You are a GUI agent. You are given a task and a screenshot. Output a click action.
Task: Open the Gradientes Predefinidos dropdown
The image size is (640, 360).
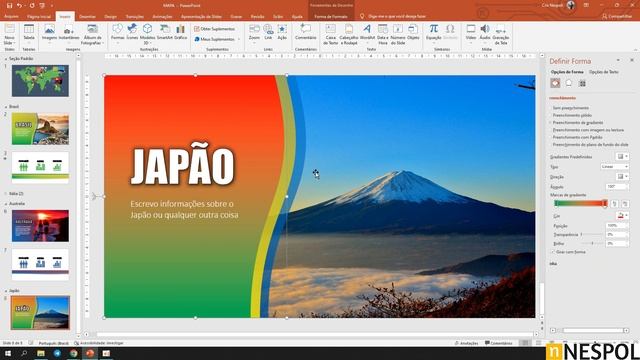click(622, 157)
